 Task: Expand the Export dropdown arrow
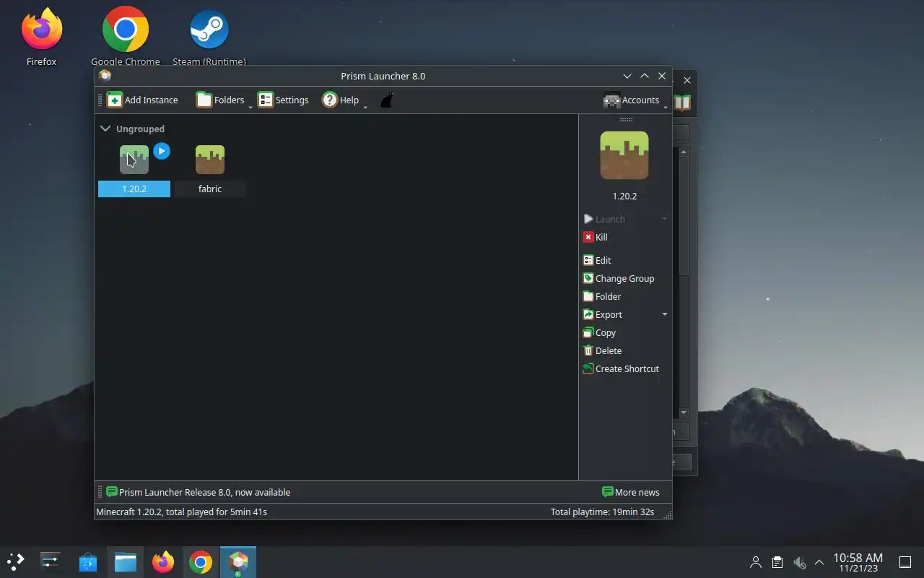[x=664, y=314]
